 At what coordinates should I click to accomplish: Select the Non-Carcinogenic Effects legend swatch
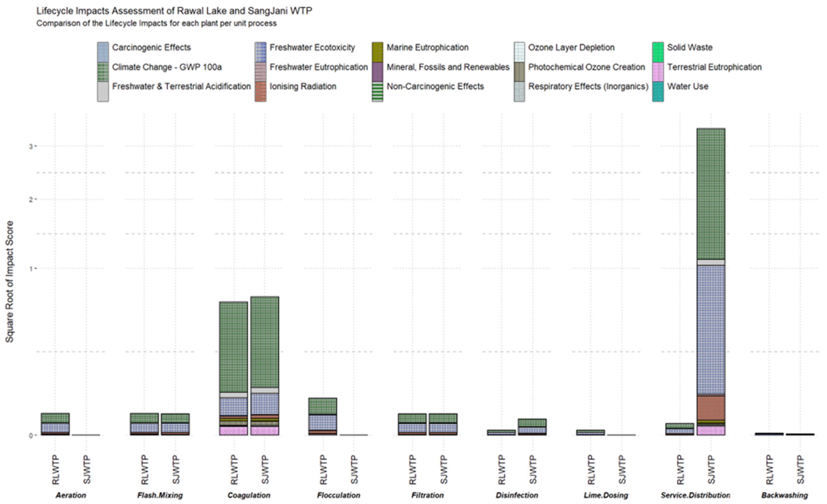(x=377, y=91)
